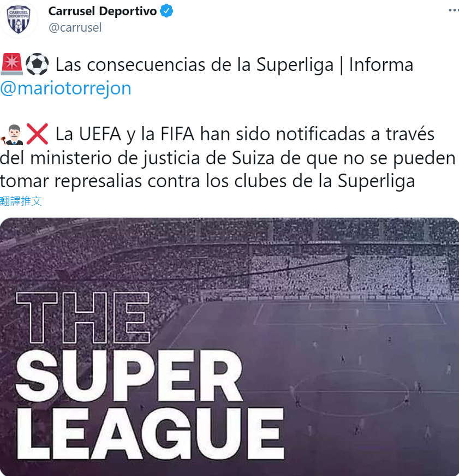Click the SUPER word in the image
Image resolution: width=459 pixels, height=476 pixels.
(x=129, y=376)
